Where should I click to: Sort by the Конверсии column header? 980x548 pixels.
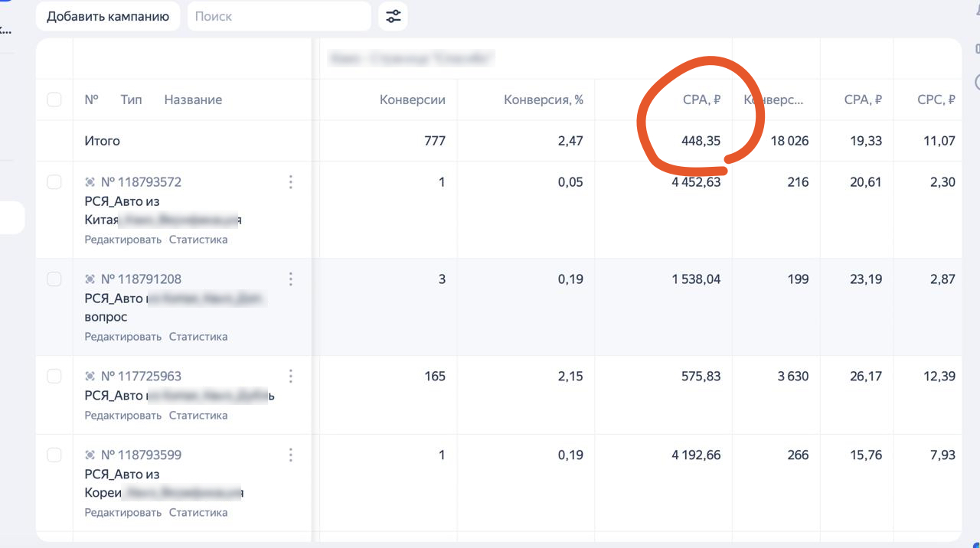[412, 99]
